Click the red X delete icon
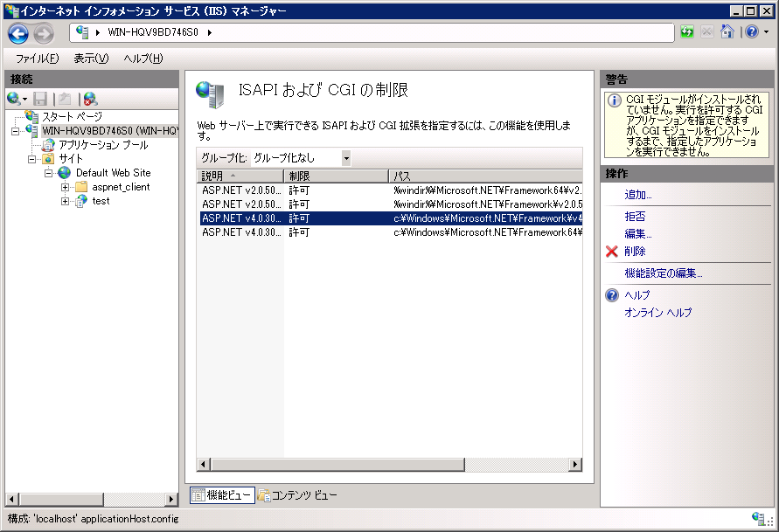 click(612, 252)
